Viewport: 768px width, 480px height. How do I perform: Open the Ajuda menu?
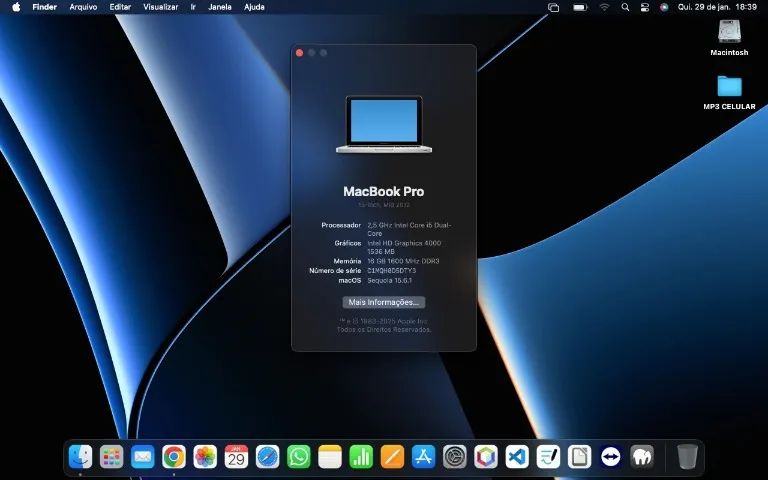click(254, 7)
